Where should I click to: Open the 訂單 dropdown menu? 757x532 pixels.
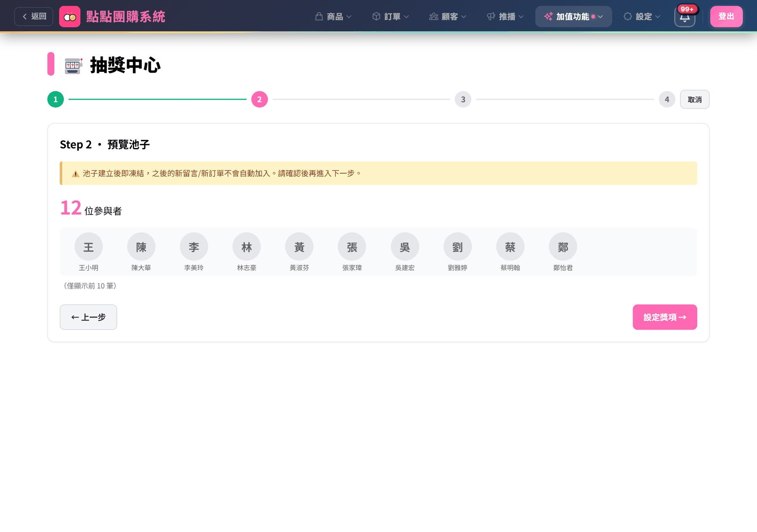click(x=391, y=17)
